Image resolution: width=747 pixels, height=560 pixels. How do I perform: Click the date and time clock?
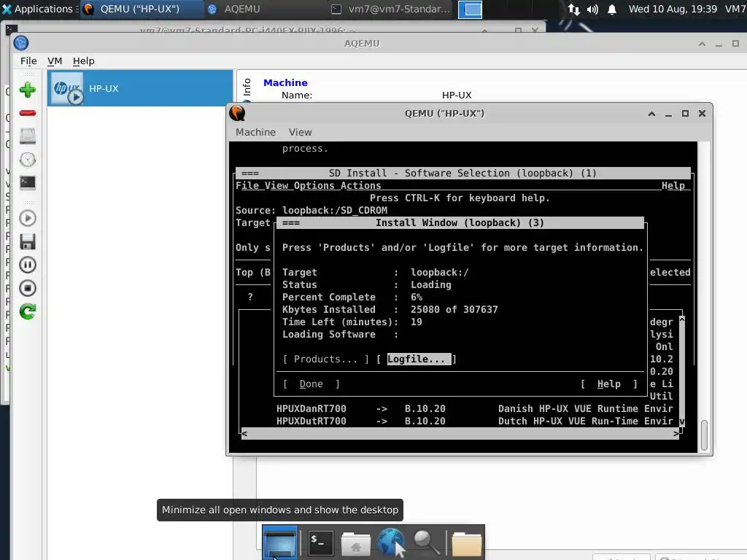point(673,9)
